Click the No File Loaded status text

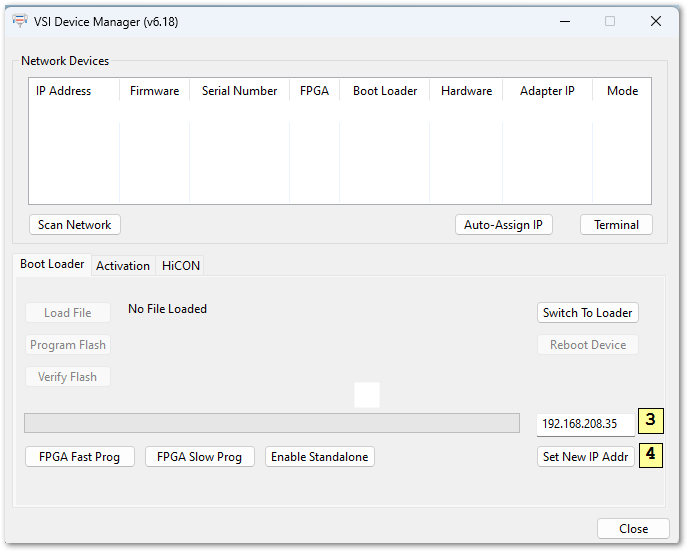167,309
